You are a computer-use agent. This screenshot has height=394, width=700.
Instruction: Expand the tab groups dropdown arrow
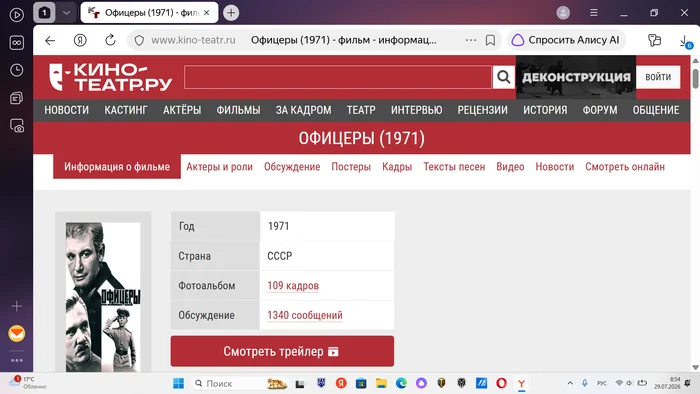[x=66, y=13]
